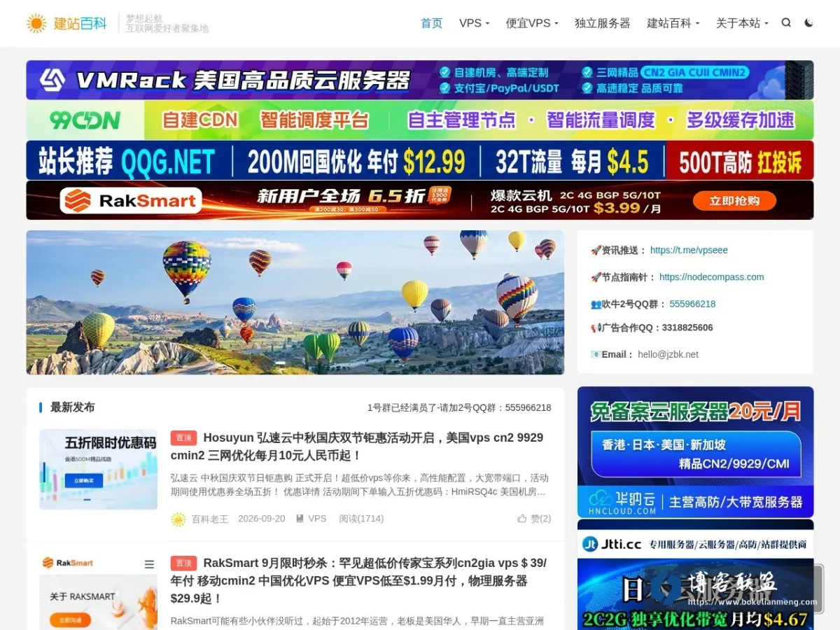
Task: Expand the 便宜VPS dropdown menu
Action: point(532,23)
